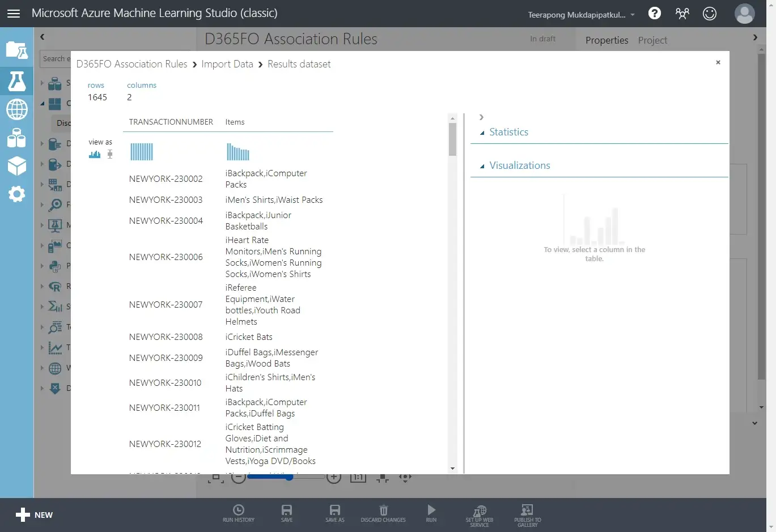This screenshot has width=776, height=532.
Task: Switch view to box plot icon
Action: 110,154
